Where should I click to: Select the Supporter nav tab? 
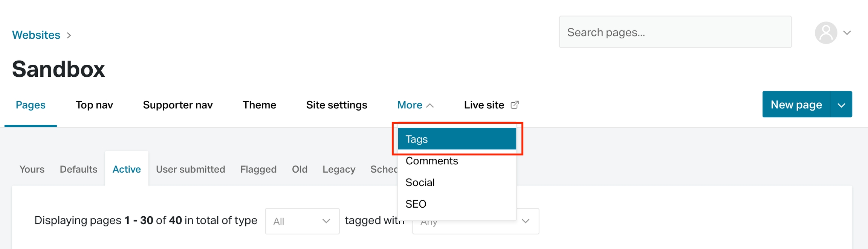(177, 105)
